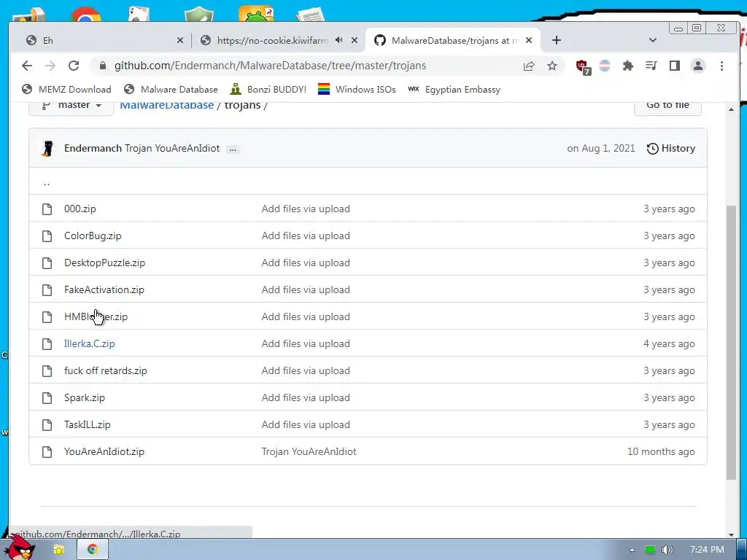
Task: Open the Windows ISOs bookmark
Action: pos(357,89)
